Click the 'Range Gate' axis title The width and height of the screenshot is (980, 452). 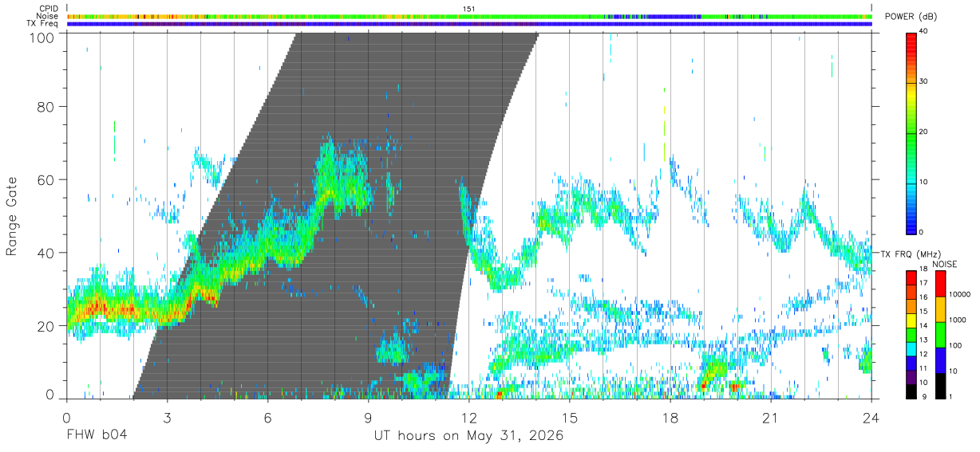click(x=12, y=216)
